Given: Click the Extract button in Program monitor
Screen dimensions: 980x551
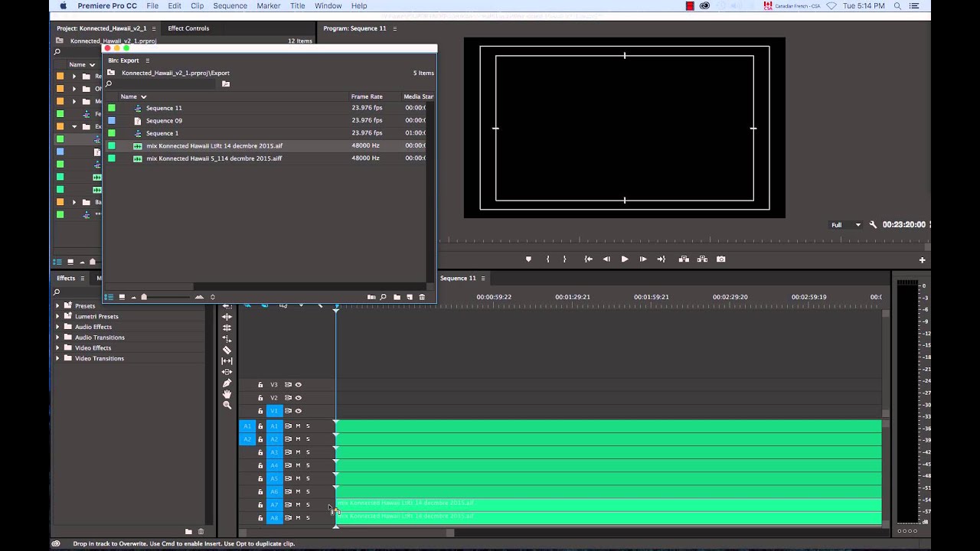Looking at the screenshot, I should click(702, 259).
